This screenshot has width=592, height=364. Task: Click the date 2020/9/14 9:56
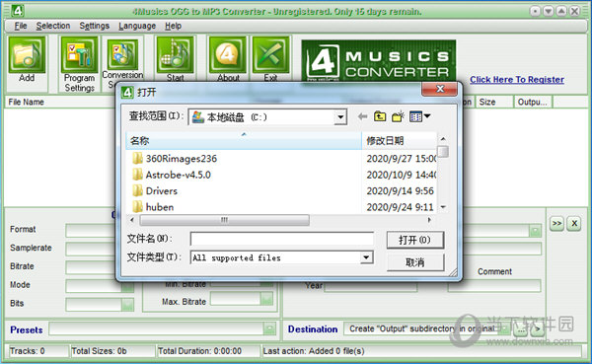401,191
